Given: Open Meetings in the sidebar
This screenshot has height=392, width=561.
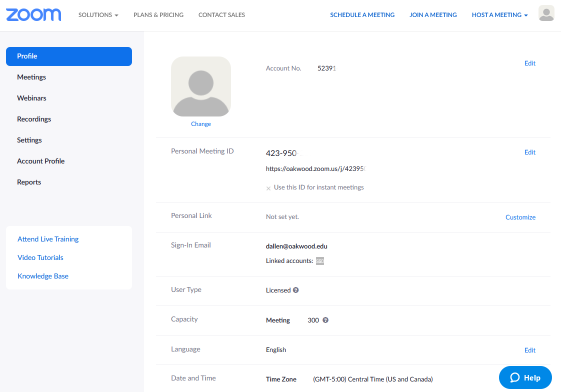Looking at the screenshot, I should coord(31,77).
